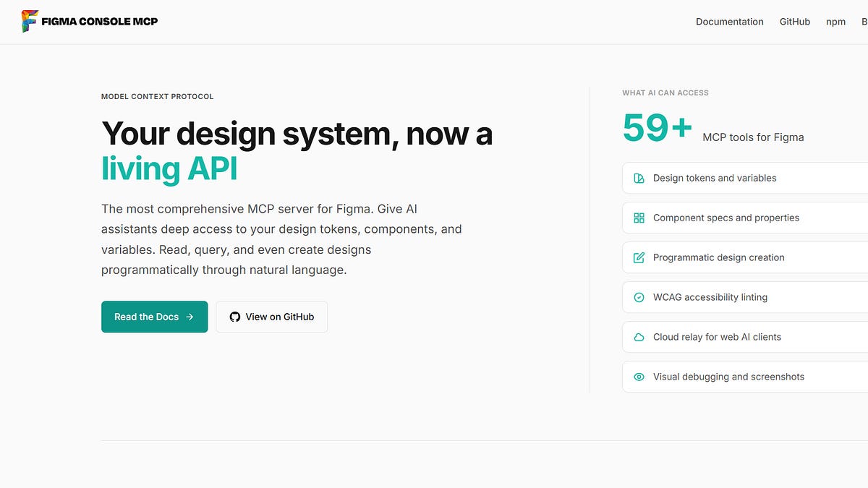Click the Programmatic design creation pencil icon
Viewport: 868px width, 488px height.
click(x=639, y=257)
